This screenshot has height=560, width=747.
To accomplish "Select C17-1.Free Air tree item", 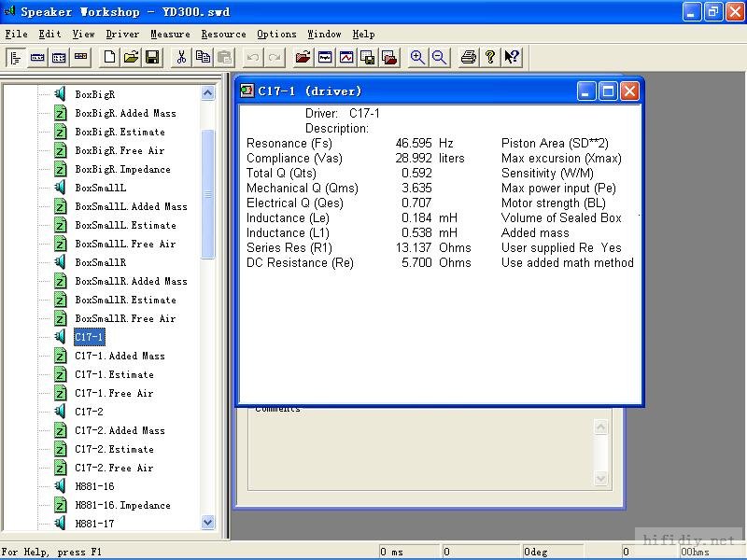I will 114,393.
